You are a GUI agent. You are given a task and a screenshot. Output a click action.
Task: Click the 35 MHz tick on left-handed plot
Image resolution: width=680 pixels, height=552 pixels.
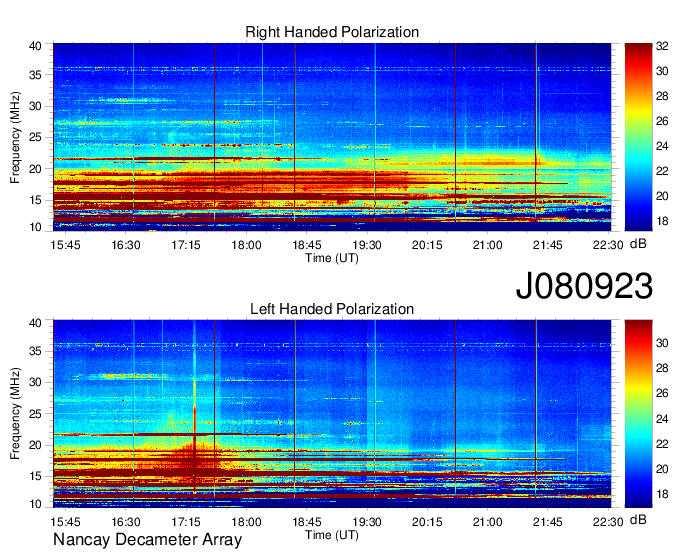(x=35, y=352)
